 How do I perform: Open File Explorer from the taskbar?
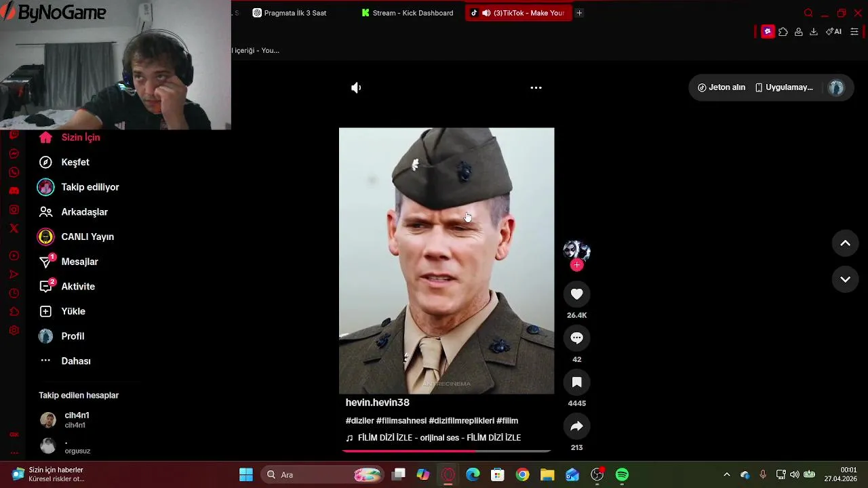(547, 474)
